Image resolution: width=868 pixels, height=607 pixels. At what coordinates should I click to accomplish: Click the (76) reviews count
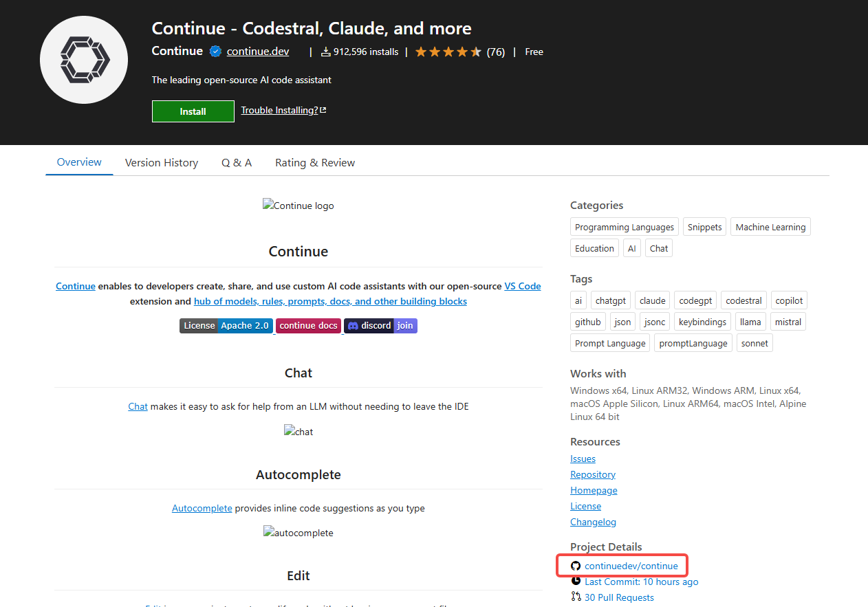click(496, 52)
